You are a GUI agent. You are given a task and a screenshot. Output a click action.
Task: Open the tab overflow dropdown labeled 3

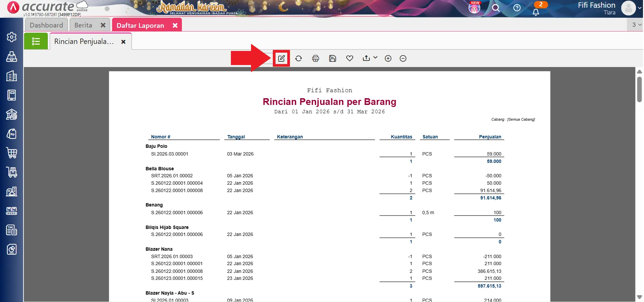[x=635, y=24]
